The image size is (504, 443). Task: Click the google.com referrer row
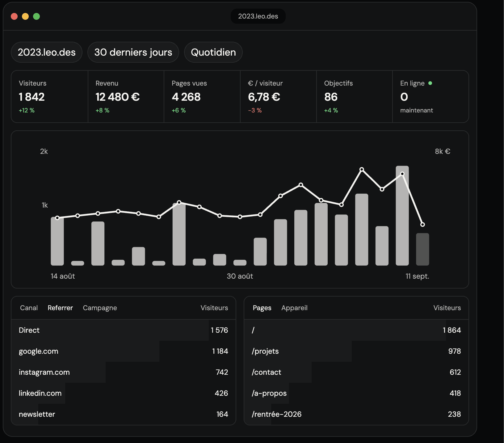(124, 351)
